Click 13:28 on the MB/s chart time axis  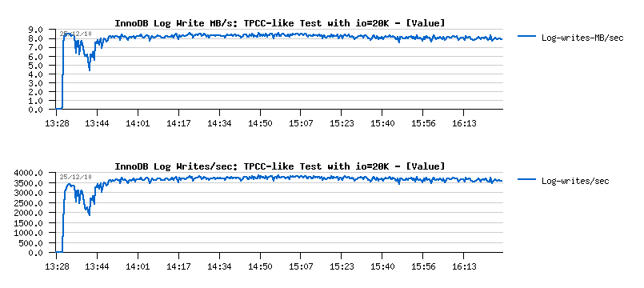point(57,124)
